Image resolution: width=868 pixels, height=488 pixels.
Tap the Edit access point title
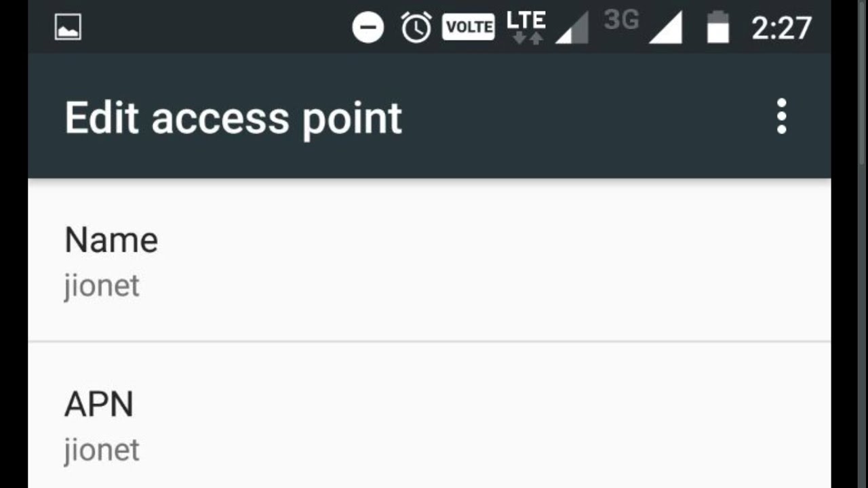point(233,119)
